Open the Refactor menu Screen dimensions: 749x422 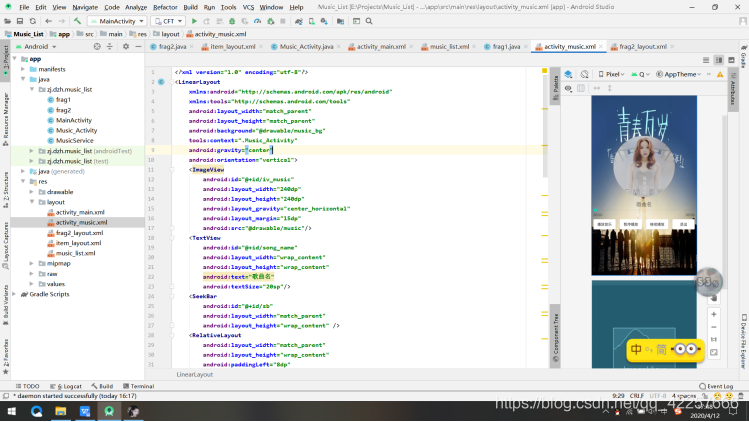click(x=165, y=7)
